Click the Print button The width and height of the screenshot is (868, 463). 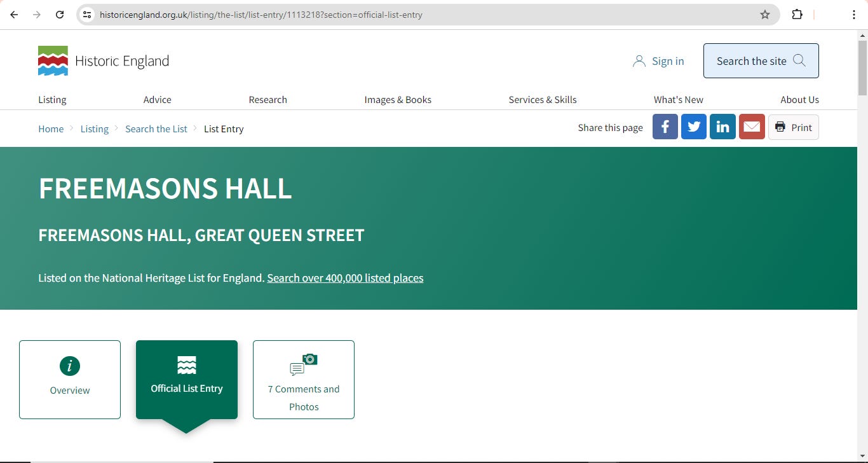(794, 127)
